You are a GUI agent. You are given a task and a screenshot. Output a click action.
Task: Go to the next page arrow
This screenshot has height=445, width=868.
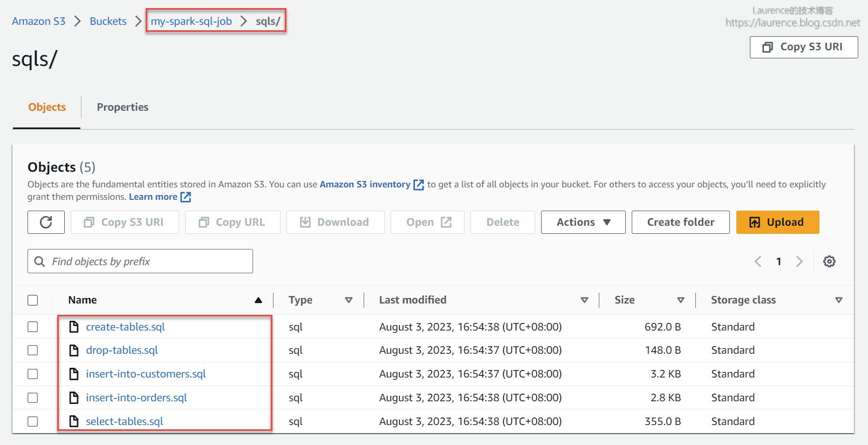[x=799, y=261]
